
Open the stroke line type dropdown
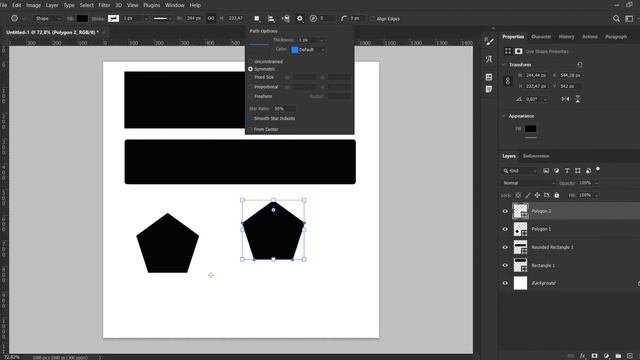coord(162,18)
